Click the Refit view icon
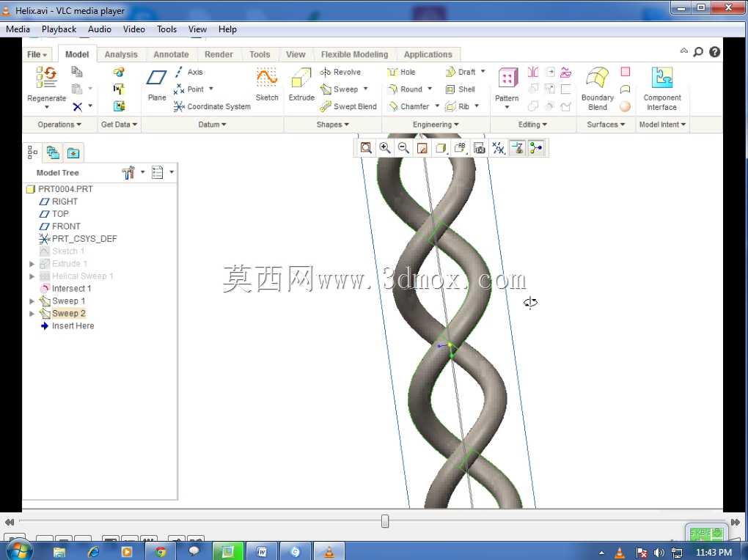Screen dimensions: 748x560 click(x=366, y=148)
